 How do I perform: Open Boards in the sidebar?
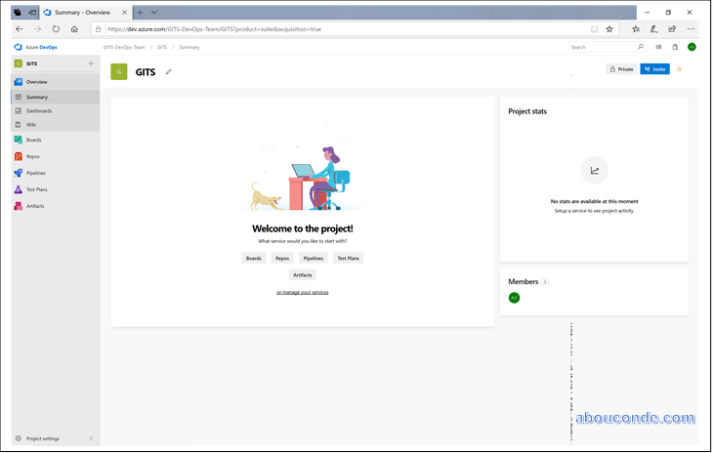(x=33, y=140)
